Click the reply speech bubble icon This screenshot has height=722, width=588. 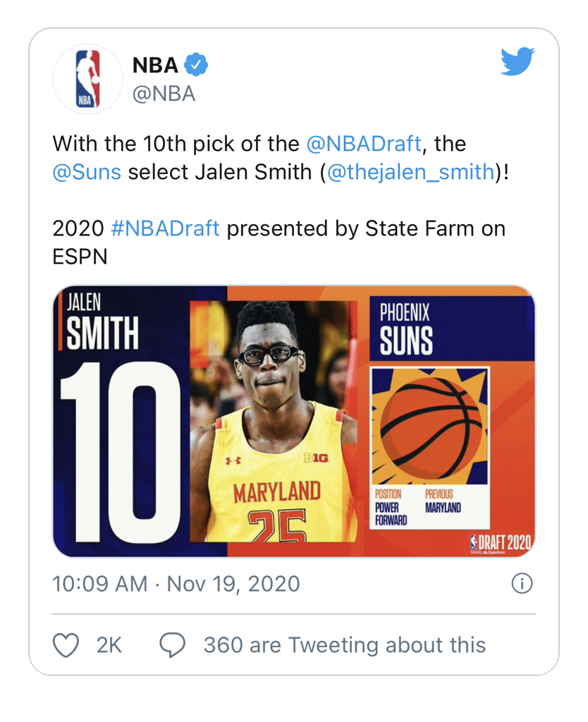click(172, 645)
